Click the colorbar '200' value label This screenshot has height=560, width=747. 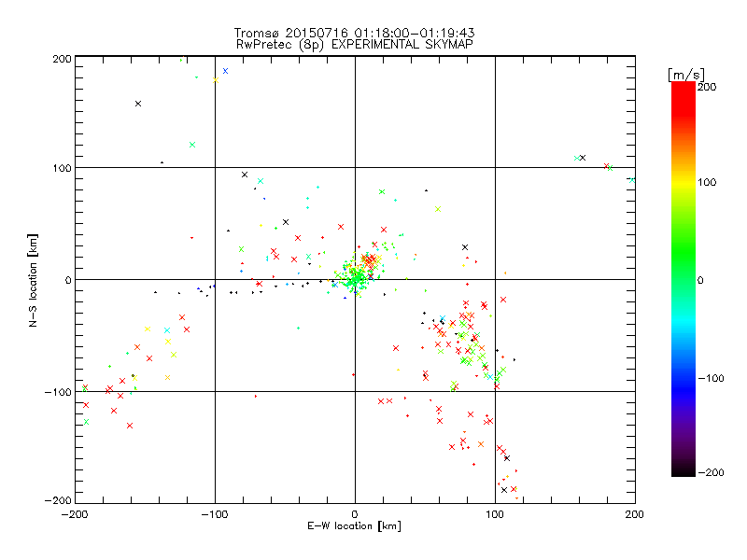coord(707,87)
